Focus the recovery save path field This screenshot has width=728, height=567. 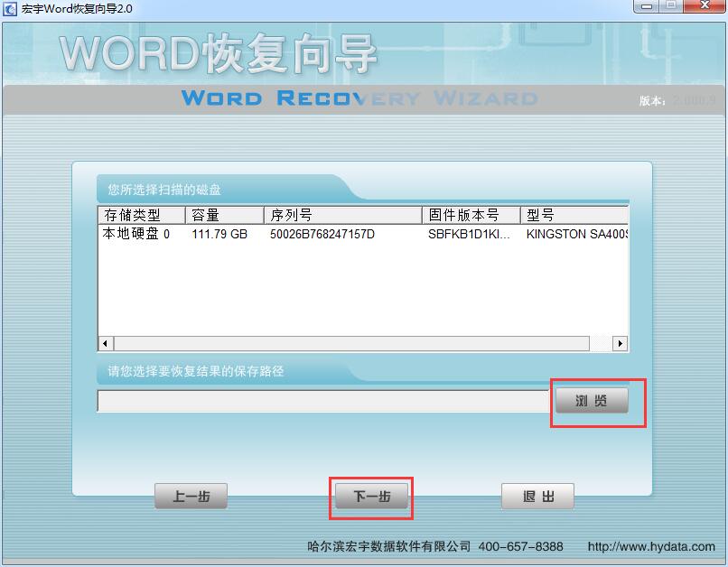click(323, 401)
